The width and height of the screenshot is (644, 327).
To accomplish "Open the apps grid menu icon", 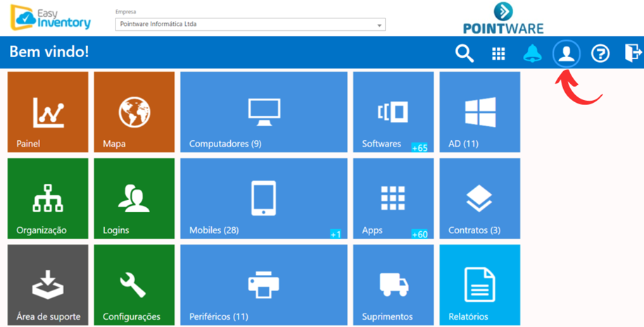I will 498,54.
